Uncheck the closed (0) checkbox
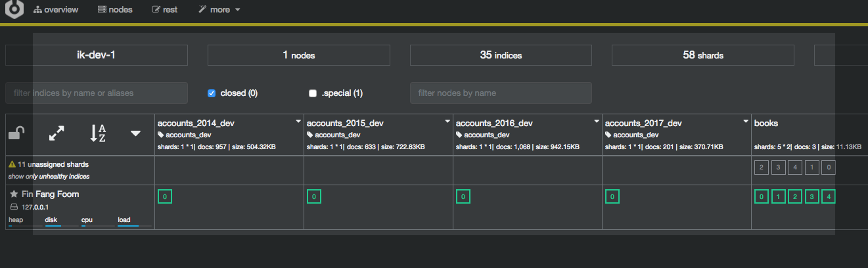This screenshot has width=868, height=268. (x=212, y=93)
